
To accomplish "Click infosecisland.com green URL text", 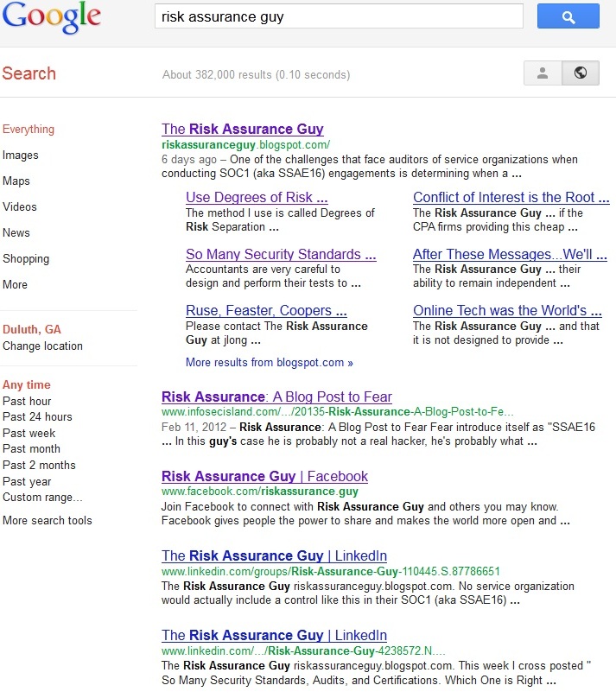I will [x=338, y=412].
